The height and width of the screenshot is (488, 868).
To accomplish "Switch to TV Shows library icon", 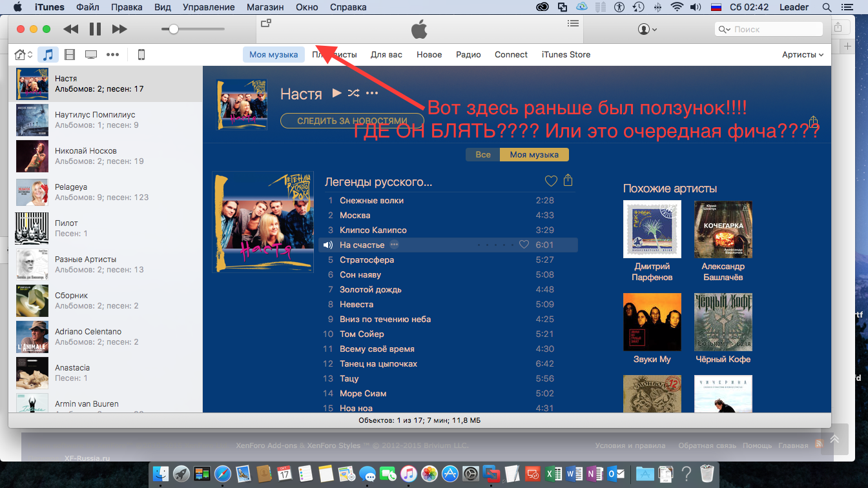I will coord(91,55).
